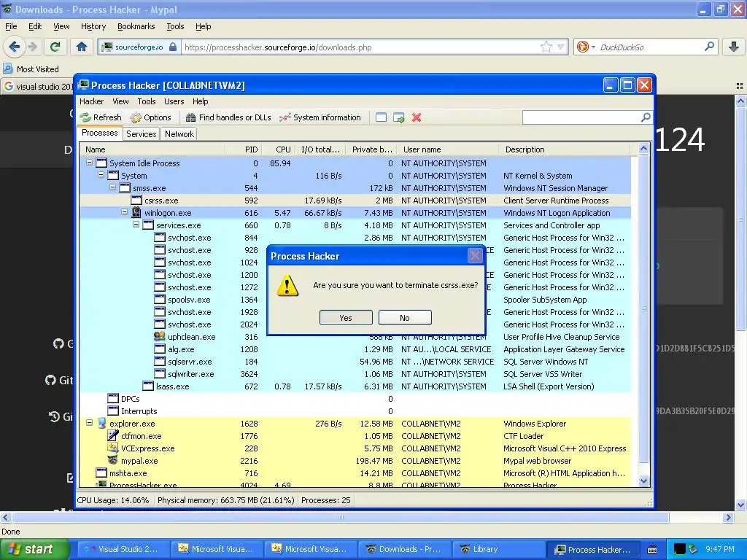Switch to the Library taskbar item
The width and height of the screenshot is (747, 560).
[498, 549]
